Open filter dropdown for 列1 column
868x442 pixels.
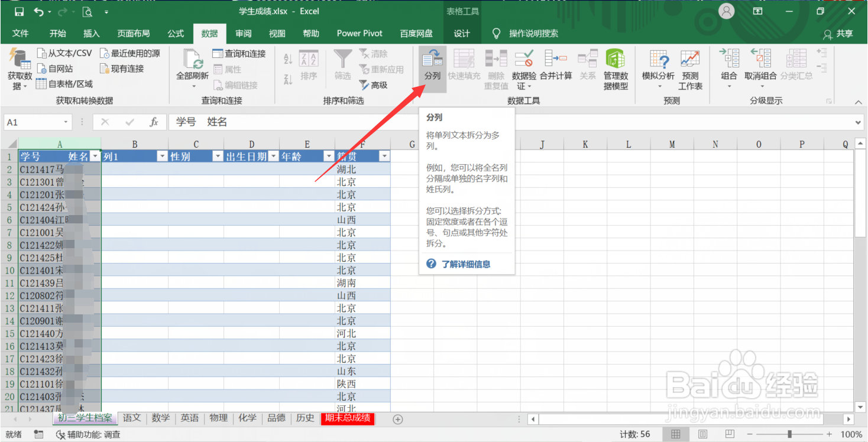pos(162,156)
